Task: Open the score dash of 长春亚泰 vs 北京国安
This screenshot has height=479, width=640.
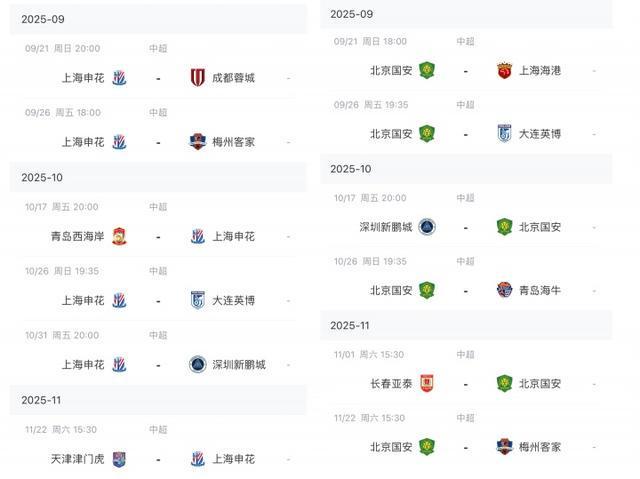Action: click(465, 384)
